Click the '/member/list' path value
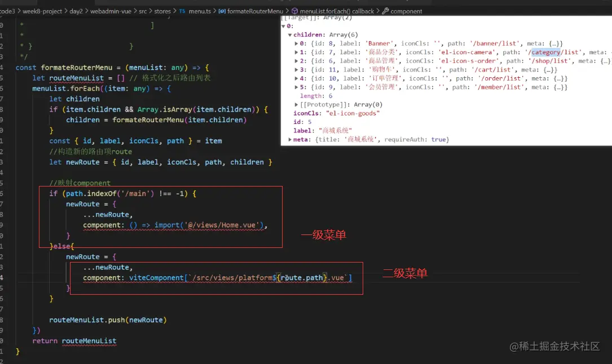Viewport: 612px width, 364px height. pyautogui.click(x=500, y=87)
